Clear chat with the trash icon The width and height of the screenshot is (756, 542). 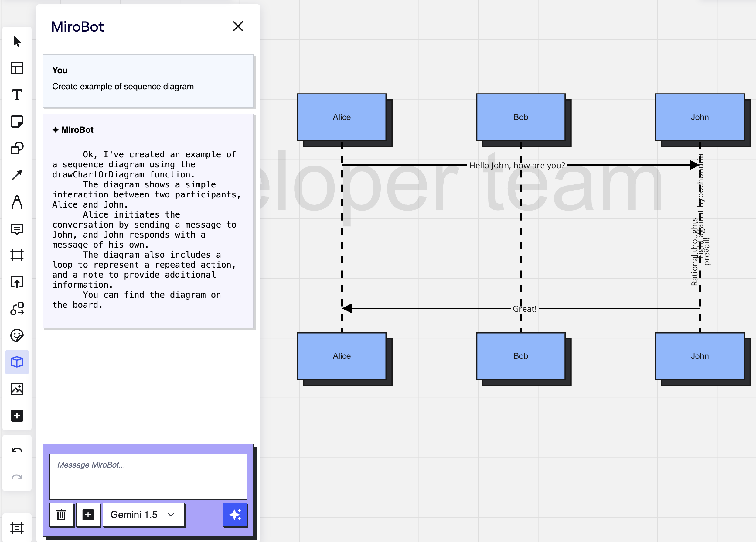[61, 515]
